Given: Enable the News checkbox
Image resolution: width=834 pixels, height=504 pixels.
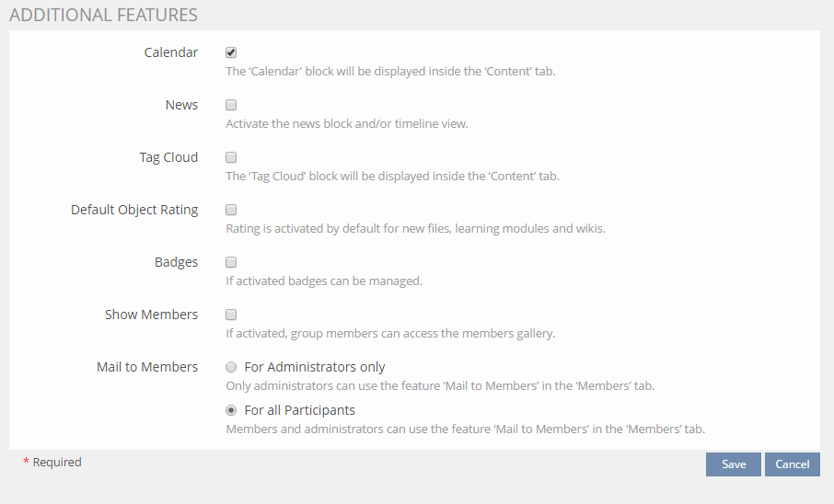Looking at the screenshot, I should 231,105.
